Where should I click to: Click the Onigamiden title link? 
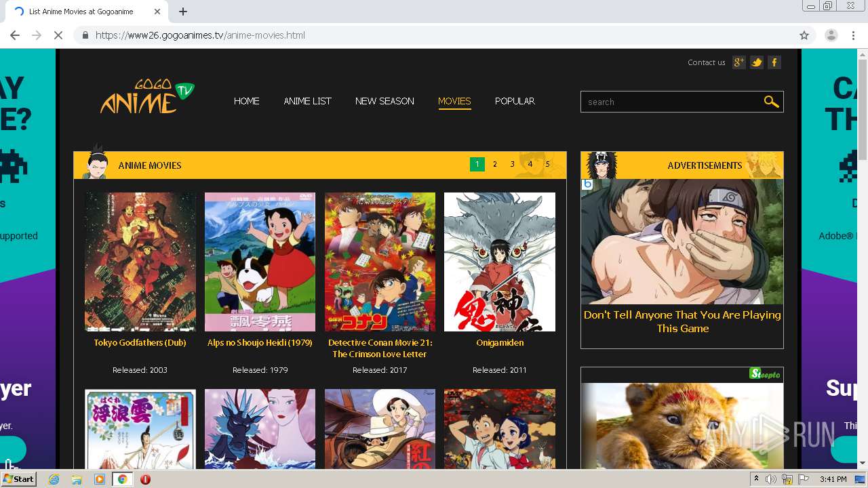[x=500, y=343]
